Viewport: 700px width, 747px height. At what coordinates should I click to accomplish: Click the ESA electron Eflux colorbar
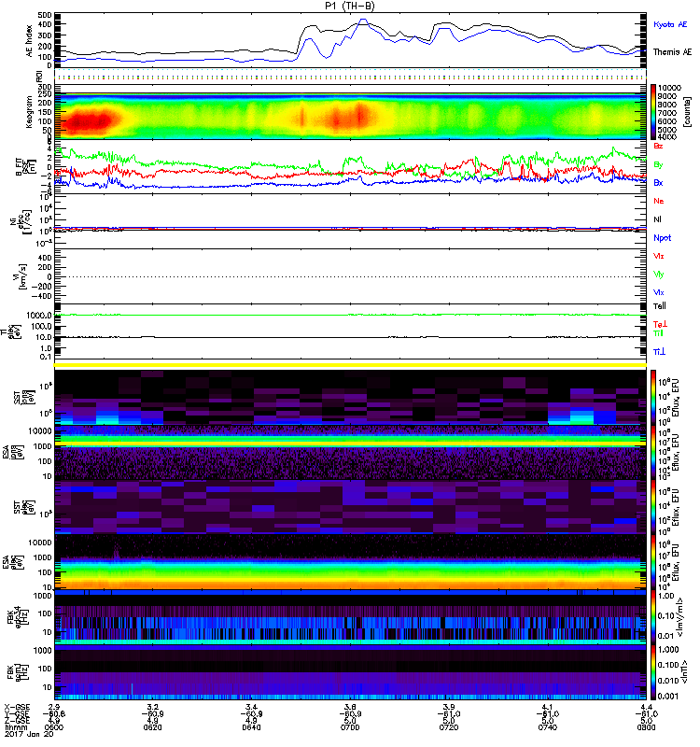point(653,562)
